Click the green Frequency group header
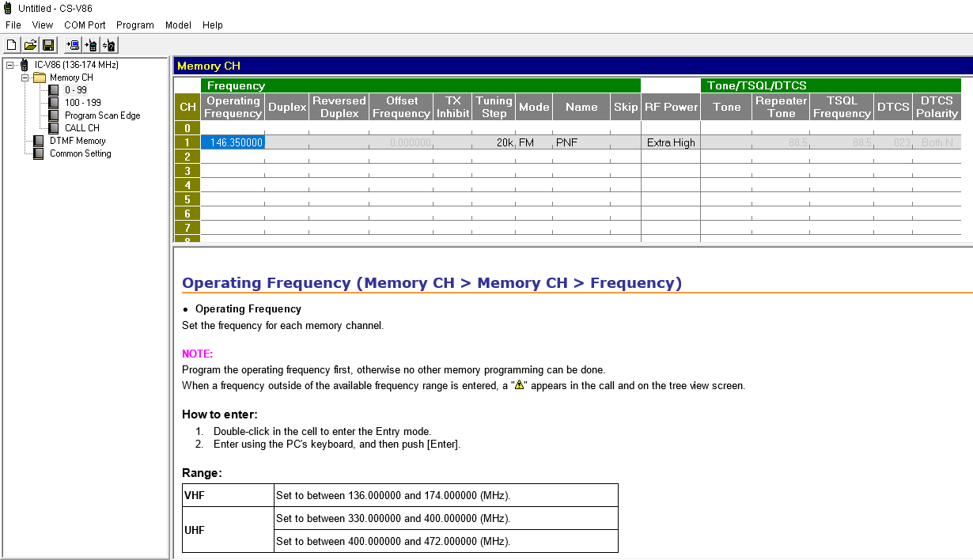The height and width of the screenshot is (560, 973). 421,85
